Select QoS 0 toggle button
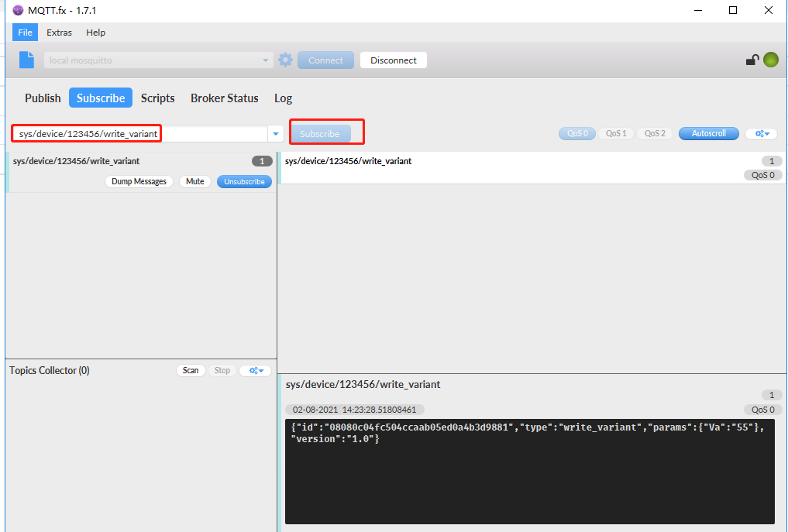The height and width of the screenshot is (532, 788). (x=576, y=133)
